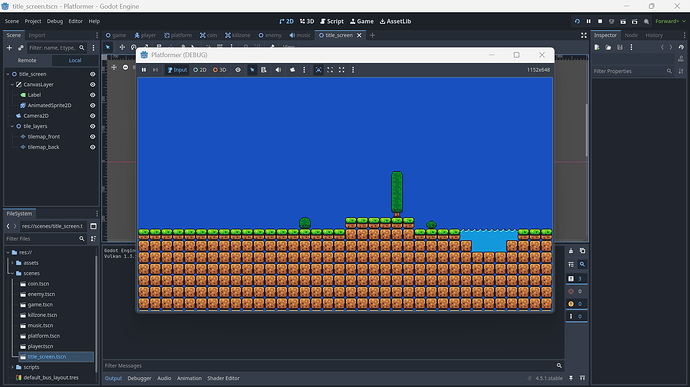Focus the Filter Properties field
Screen dimensions: 690x387
coord(633,71)
